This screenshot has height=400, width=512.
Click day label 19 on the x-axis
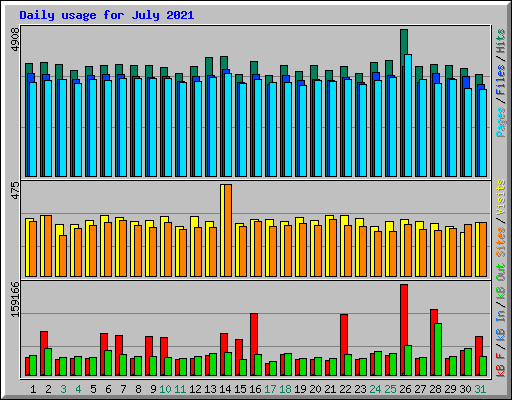coord(300,389)
